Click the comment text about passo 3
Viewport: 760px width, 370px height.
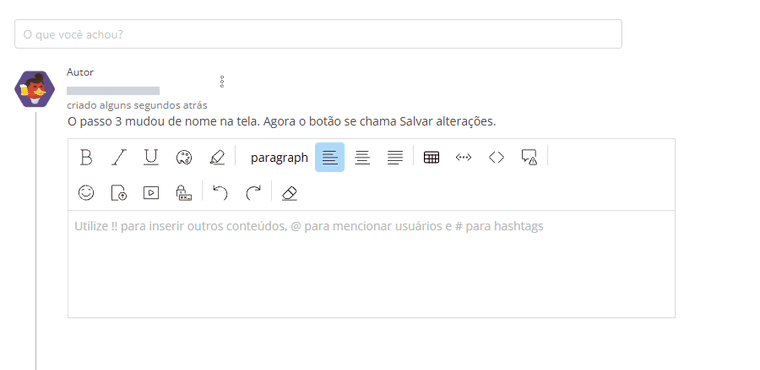click(x=282, y=122)
